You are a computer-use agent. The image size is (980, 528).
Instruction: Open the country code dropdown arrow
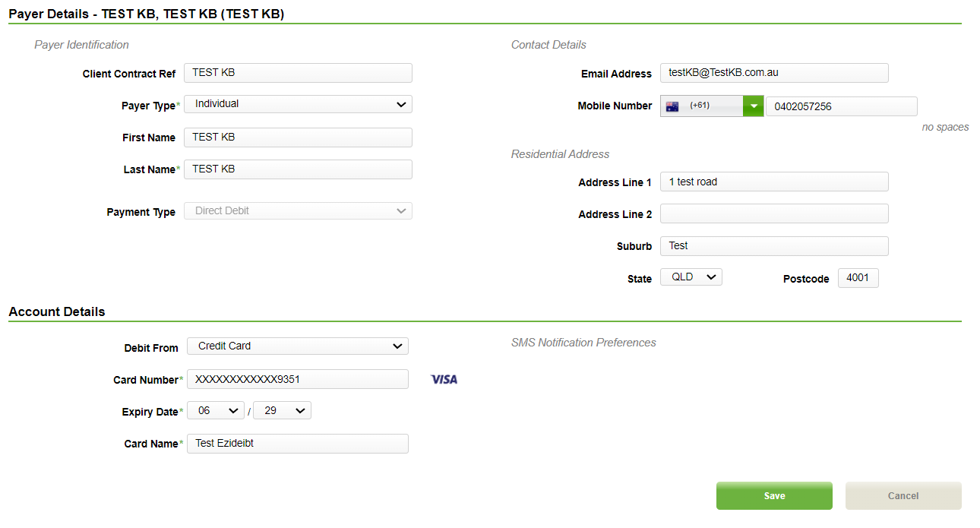coord(753,106)
